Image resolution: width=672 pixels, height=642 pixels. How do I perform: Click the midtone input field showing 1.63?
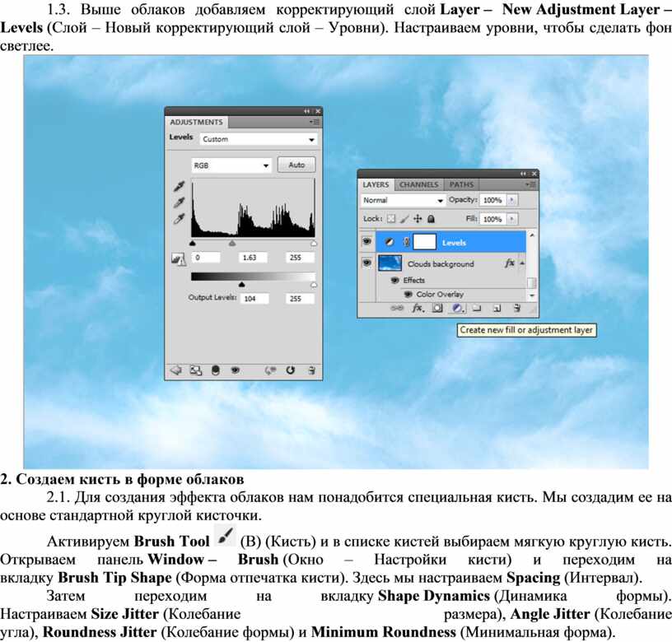[253, 258]
